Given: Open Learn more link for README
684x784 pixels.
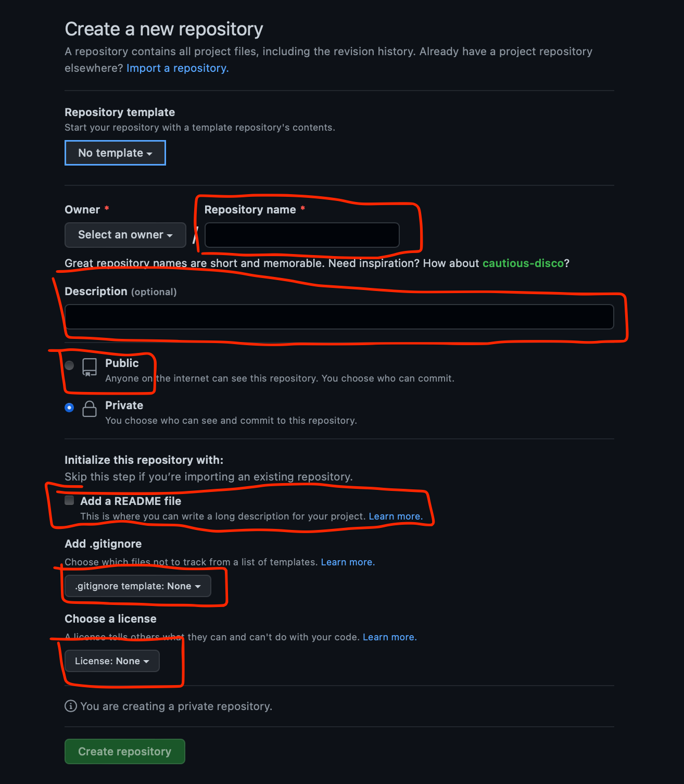Looking at the screenshot, I should click(x=396, y=516).
